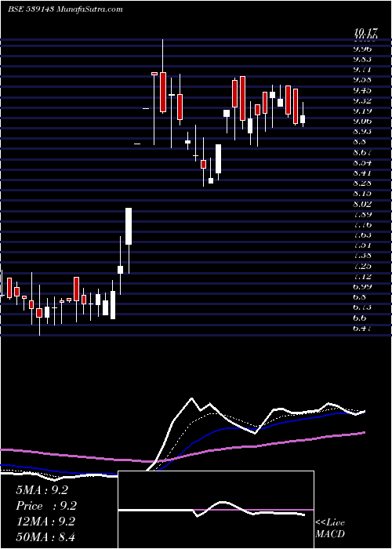The width and height of the screenshot is (392, 549).
Task: Click the 8.28 price axis label
Action: pyautogui.click(x=361, y=183)
